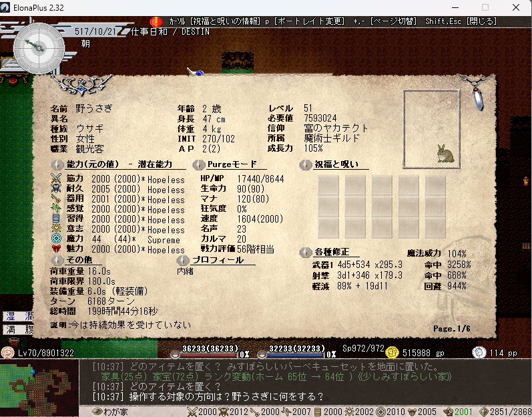Click the class value 観光客
Screen dimensions: 532x417
tap(89, 149)
